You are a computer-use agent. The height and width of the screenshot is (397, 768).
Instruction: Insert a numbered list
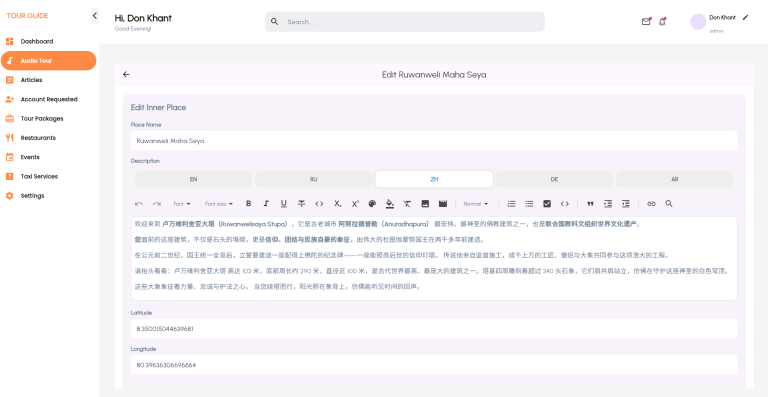(511, 204)
